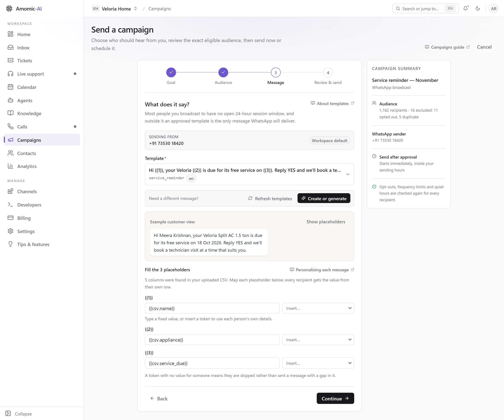Cancel the campaign
The height and width of the screenshot is (420, 504).
click(x=484, y=47)
